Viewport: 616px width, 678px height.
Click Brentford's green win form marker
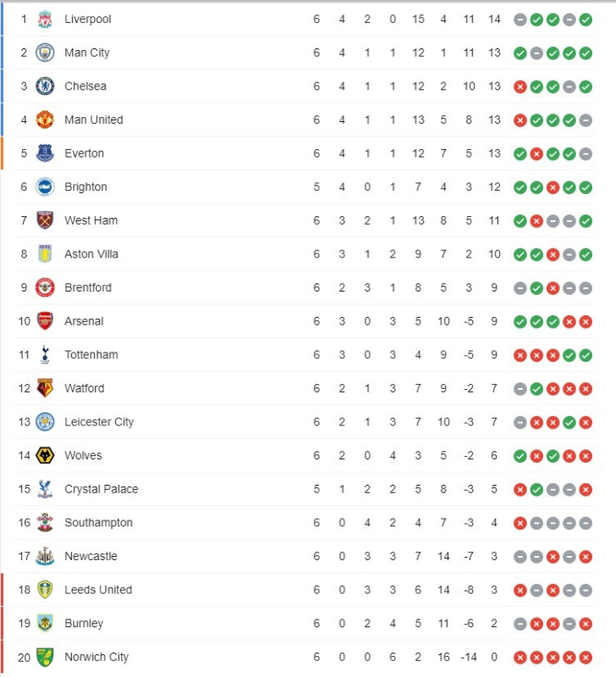[x=536, y=288]
